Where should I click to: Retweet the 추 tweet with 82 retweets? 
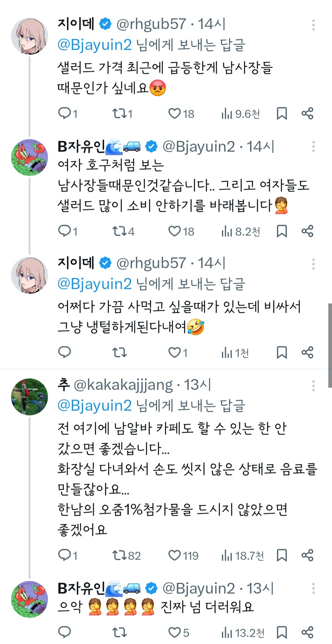click(x=119, y=556)
